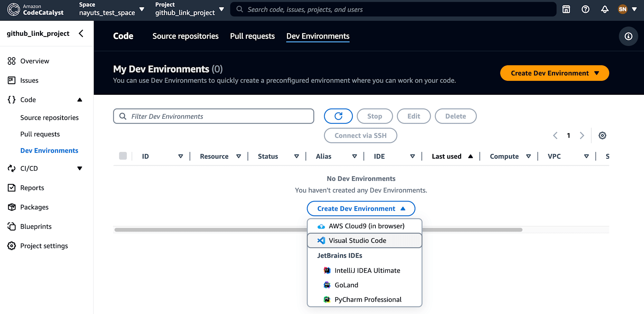Collapse the Code section in sidebar

(x=80, y=100)
